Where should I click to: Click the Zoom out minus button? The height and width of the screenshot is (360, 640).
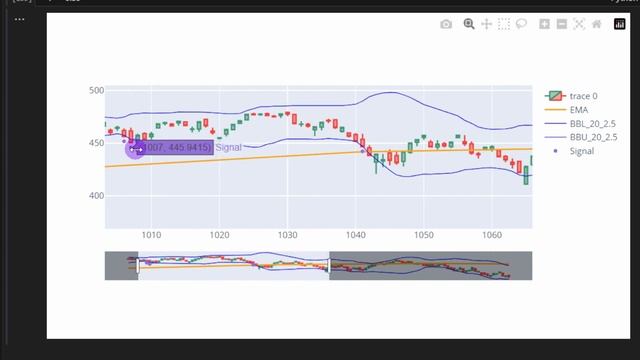562,24
